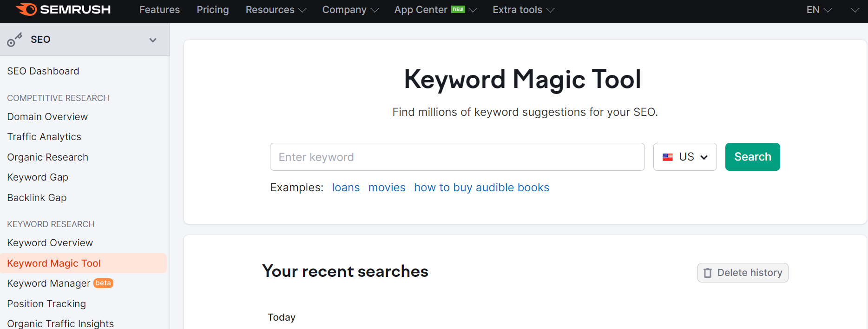Click the US flag icon

668,157
